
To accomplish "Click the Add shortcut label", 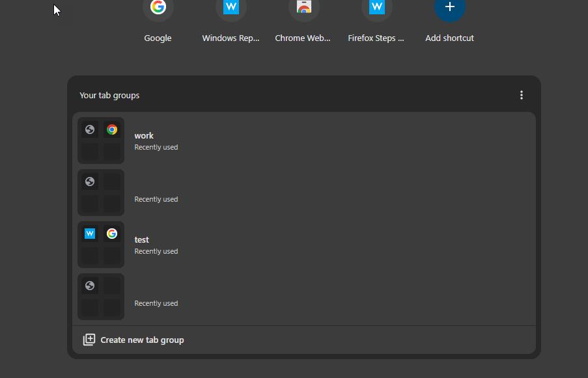I will coord(449,38).
